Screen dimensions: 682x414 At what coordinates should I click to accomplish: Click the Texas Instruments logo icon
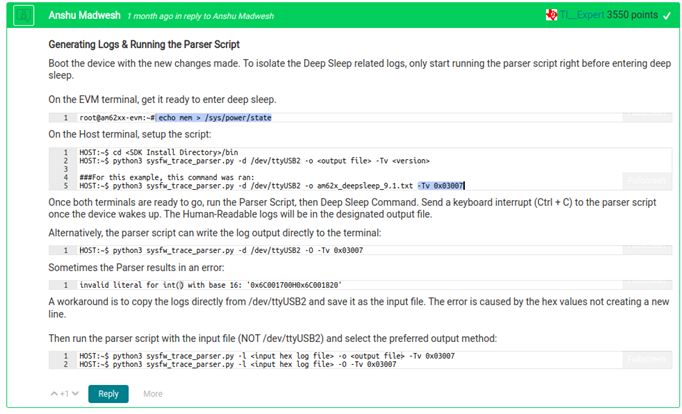[x=552, y=15]
